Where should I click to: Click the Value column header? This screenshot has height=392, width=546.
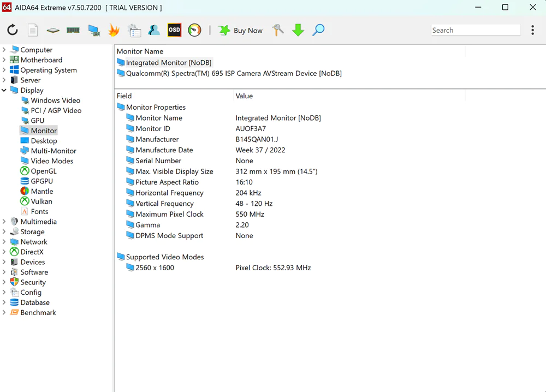click(x=244, y=96)
